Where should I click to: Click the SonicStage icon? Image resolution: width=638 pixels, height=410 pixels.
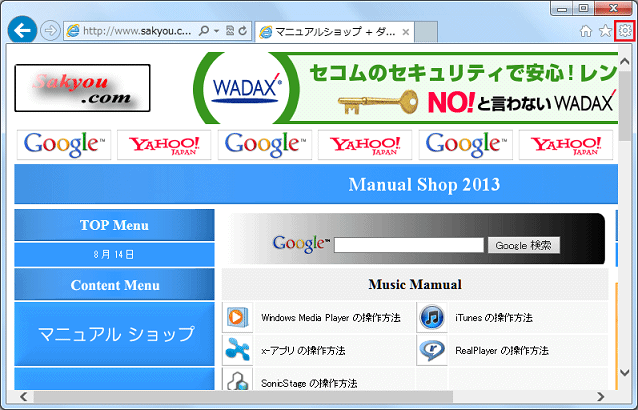pos(237,379)
